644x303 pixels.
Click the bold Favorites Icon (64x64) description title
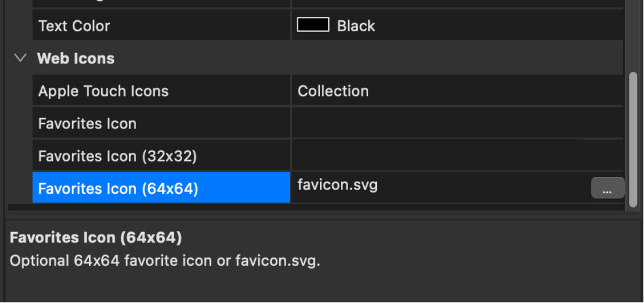point(96,237)
